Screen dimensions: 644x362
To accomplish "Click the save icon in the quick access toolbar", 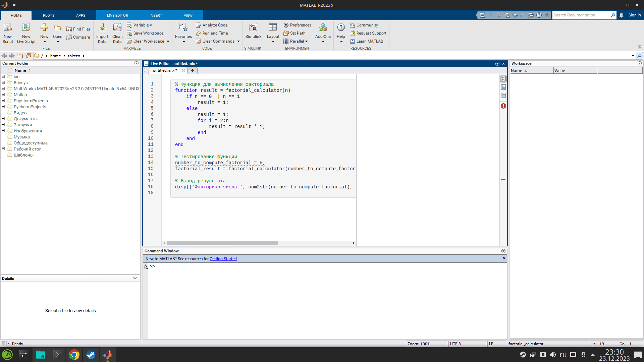I will (482, 15).
